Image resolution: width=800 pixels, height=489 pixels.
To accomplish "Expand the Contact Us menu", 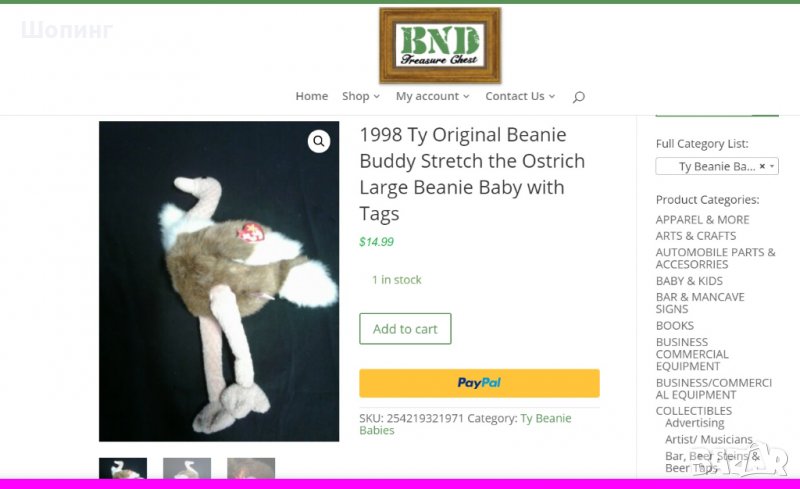I will [x=520, y=96].
